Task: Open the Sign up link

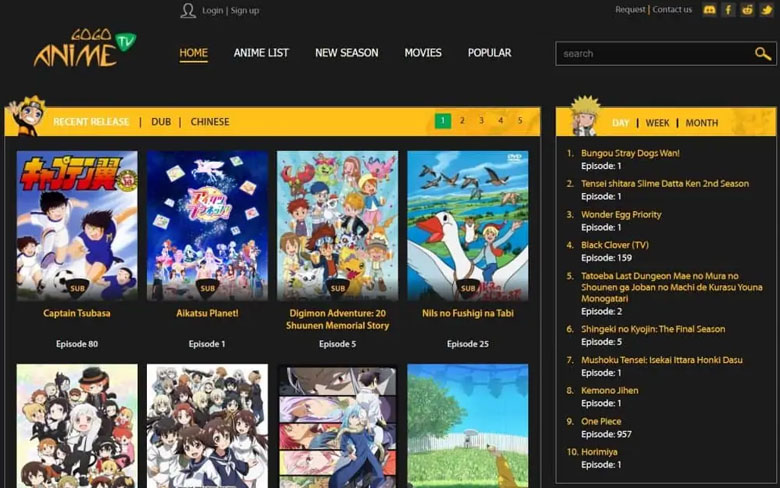Action: pyautogui.click(x=245, y=10)
